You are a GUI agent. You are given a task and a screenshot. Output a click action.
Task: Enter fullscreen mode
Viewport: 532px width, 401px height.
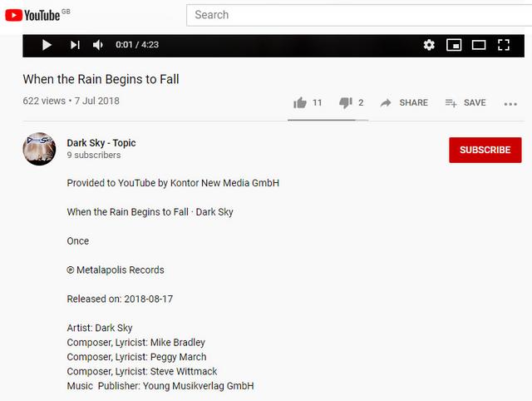(504, 45)
